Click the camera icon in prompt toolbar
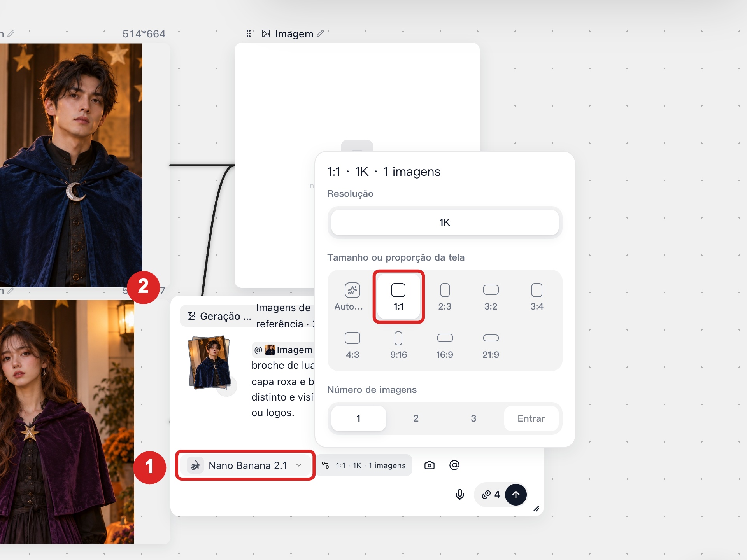The image size is (747, 560). (x=430, y=465)
